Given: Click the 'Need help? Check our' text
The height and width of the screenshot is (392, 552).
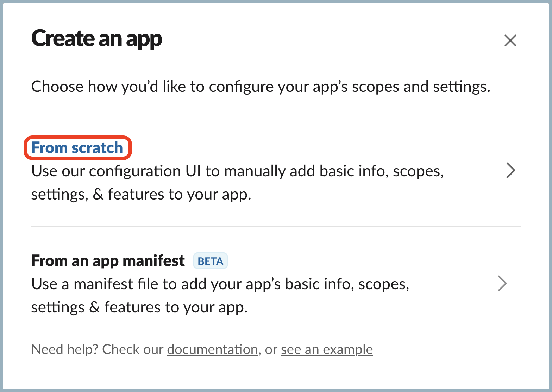Looking at the screenshot, I should [97, 349].
